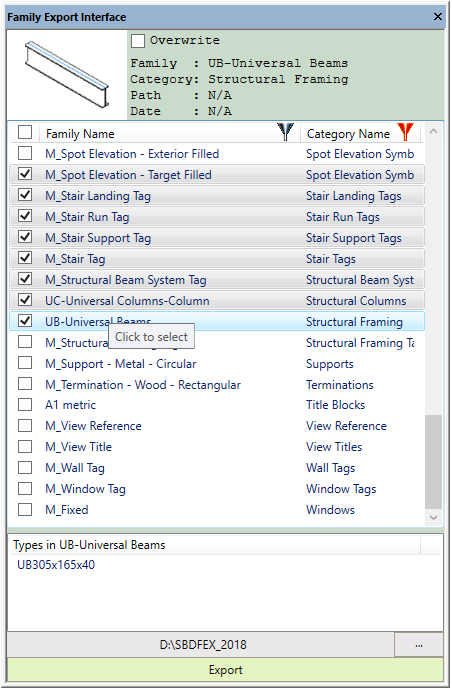
Task: Click the Export button
Action: 225,670
